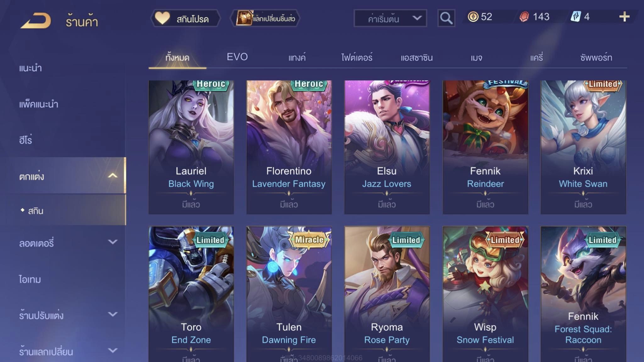Select the ฮีโร่ sidebar item
Image resolution: width=644 pixels, height=362 pixels.
click(x=25, y=140)
